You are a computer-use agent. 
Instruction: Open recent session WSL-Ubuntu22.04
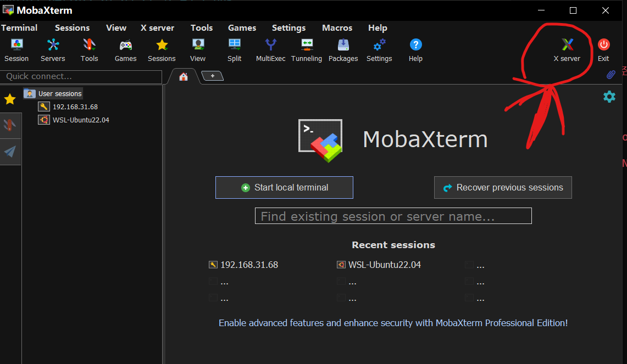pos(379,265)
